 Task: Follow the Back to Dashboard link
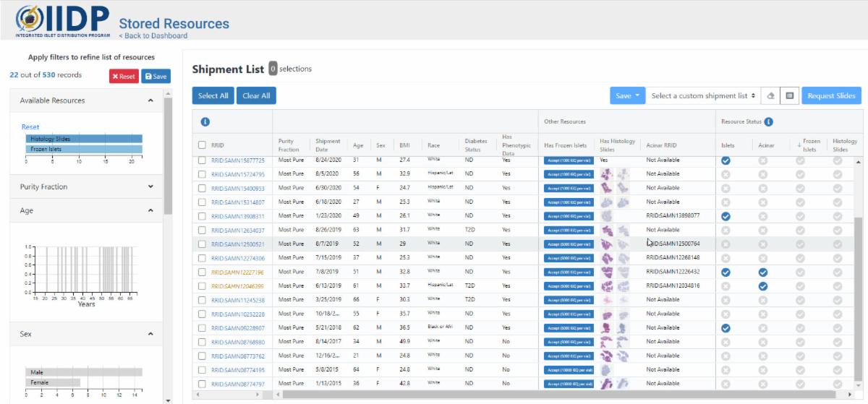tap(153, 35)
